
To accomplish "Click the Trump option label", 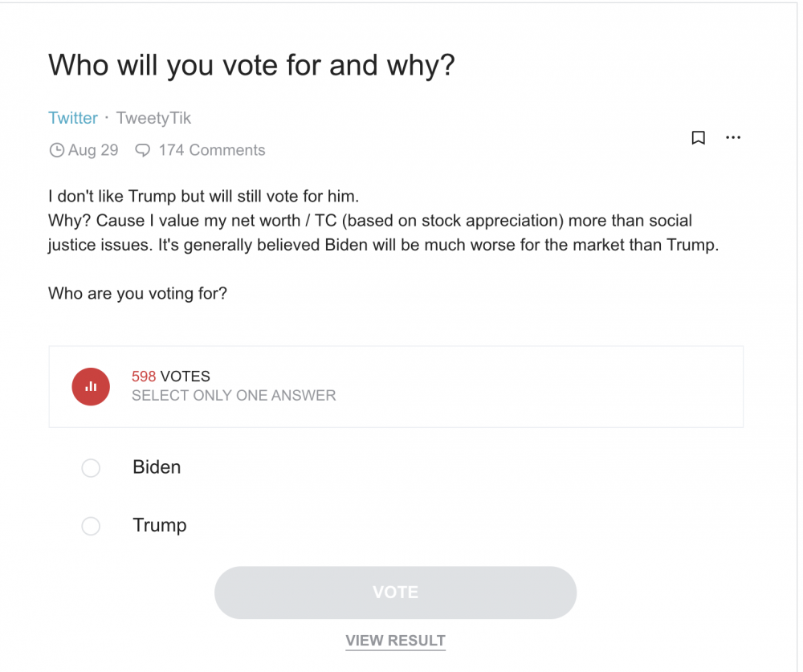I will click(160, 526).
